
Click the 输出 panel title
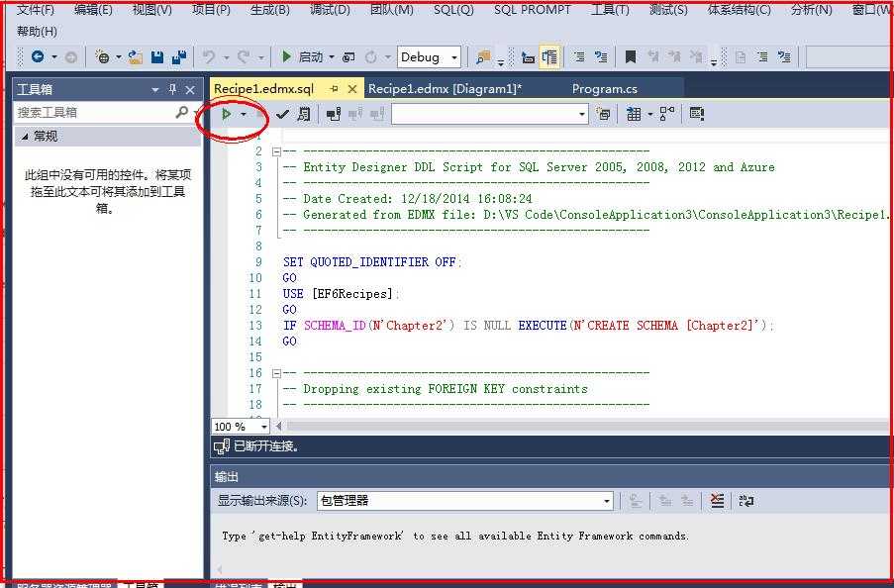click(x=227, y=477)
